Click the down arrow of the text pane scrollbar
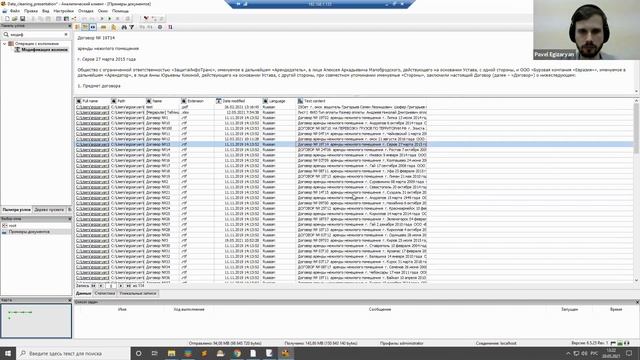 coord(636,91)
